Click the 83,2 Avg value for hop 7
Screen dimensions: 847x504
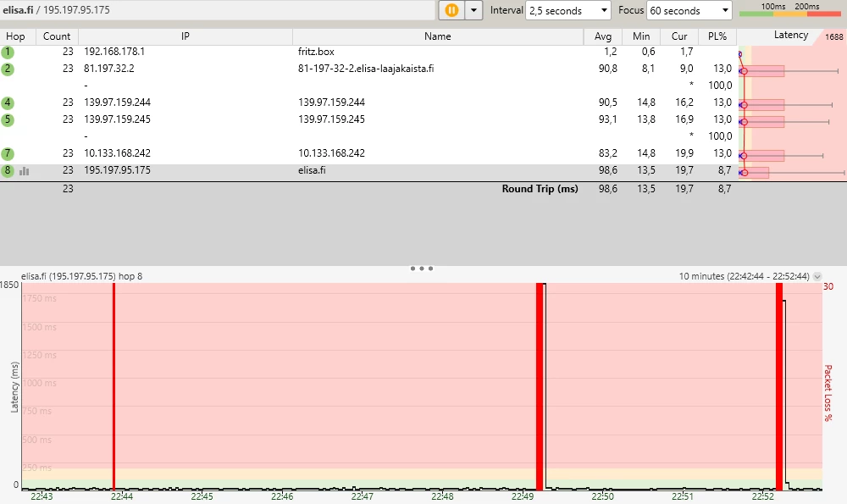tap(607, 152)
